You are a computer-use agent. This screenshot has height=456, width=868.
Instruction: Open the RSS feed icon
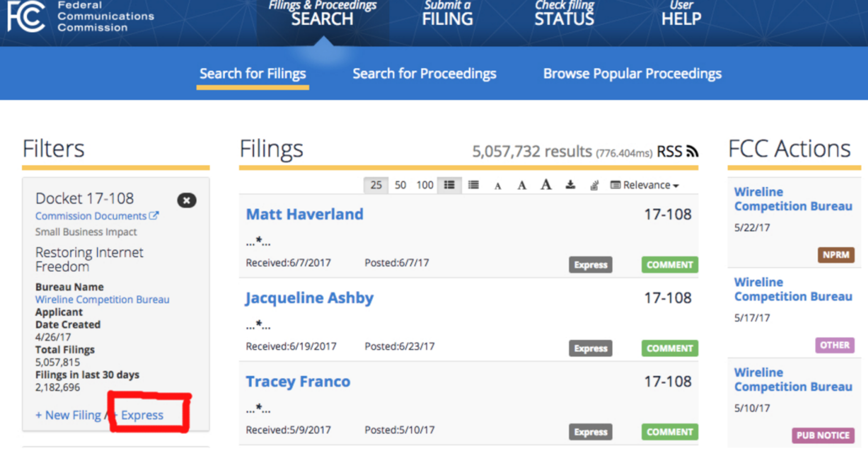coord(692,151)
